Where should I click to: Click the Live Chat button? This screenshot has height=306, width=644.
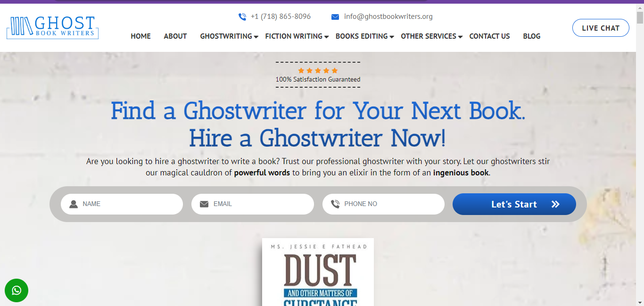601,28
